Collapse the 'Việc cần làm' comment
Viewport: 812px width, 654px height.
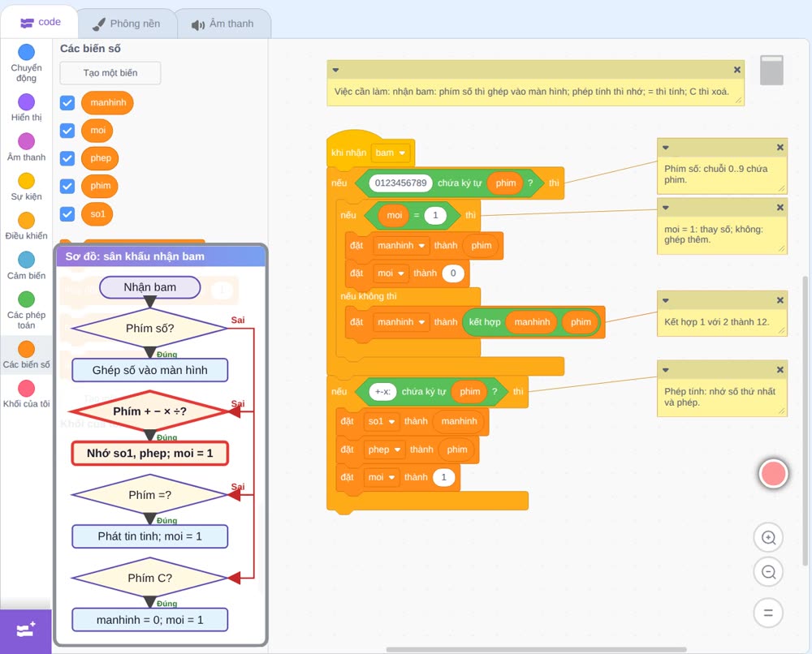point(335,70)
